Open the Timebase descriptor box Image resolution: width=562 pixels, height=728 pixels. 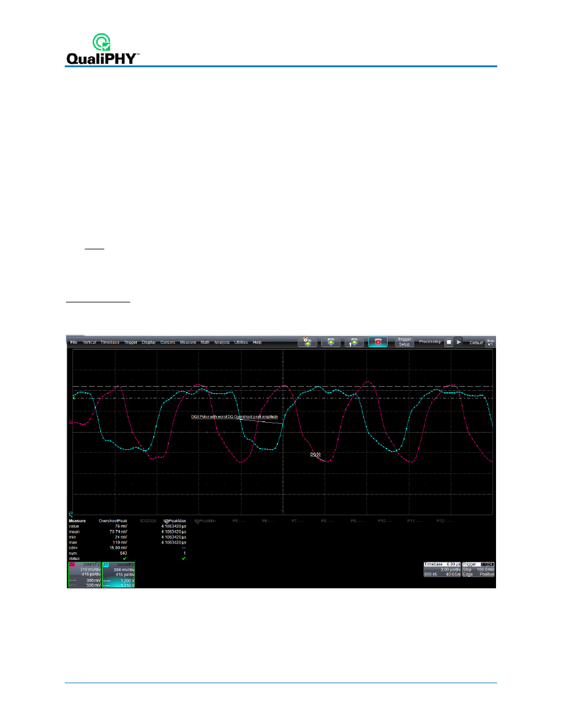pos(442,569)
